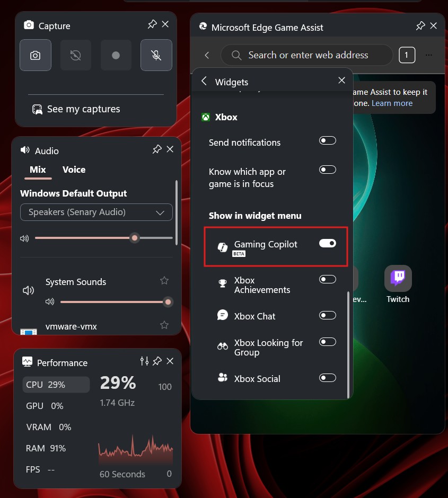The height and width of the screenshot is (498, 448).
Task: Click the Learn more link
Action: coord(392,103)
